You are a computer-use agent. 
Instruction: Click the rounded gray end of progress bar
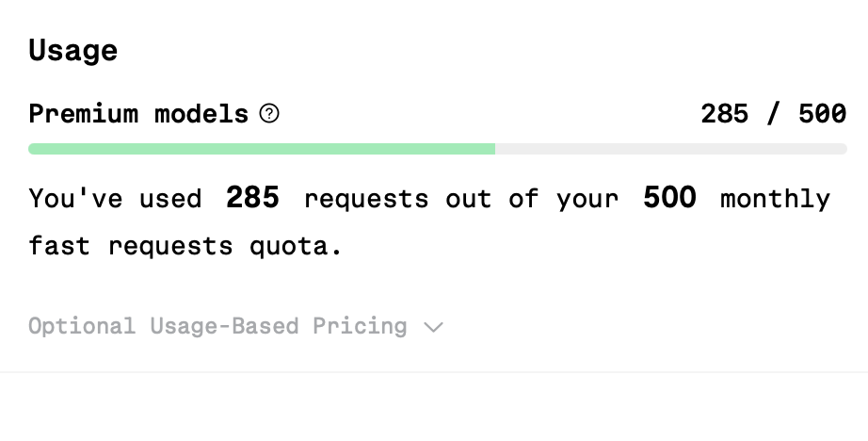click(x=842, y=149)
